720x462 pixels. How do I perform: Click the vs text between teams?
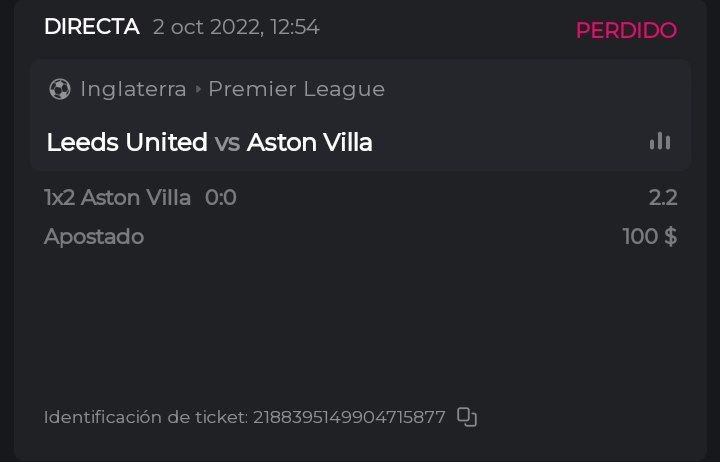click(x=227, y=143)
